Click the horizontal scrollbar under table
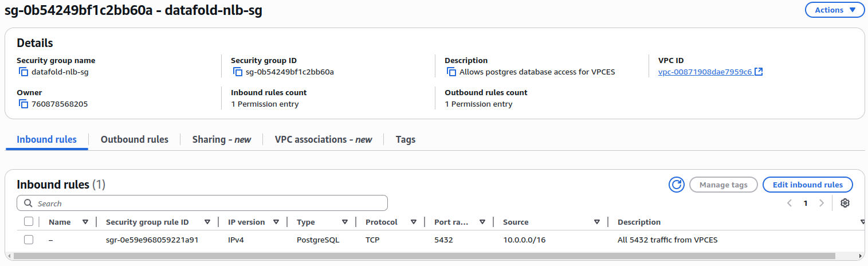 (424, 256)
